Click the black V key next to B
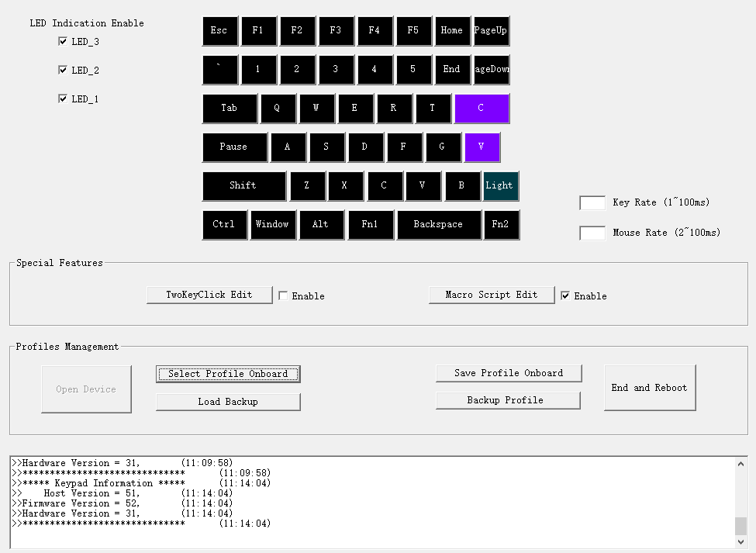The width and height of the screenshot is (756, 553). point(423,186)
